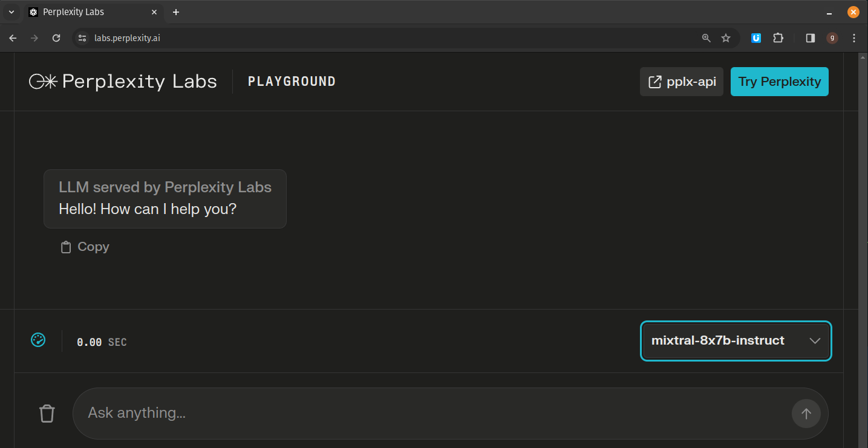Toggle the browser side panel
The image size is (868, 448).
pyautogui.click(x=811, y=38)
